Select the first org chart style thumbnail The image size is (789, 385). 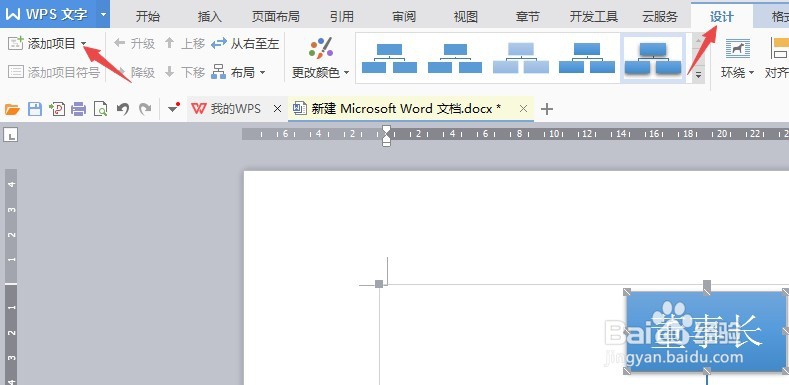tap(389, 58)
